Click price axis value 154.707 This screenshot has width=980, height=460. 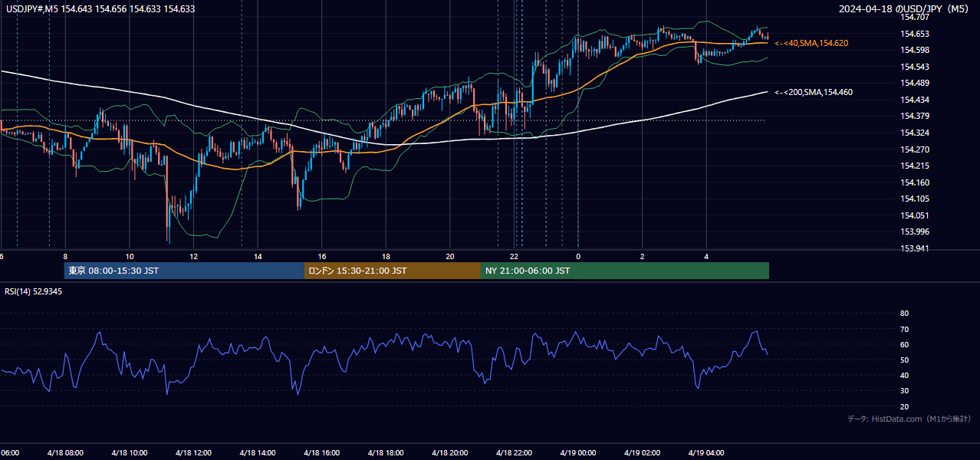(x=914, y=17)
